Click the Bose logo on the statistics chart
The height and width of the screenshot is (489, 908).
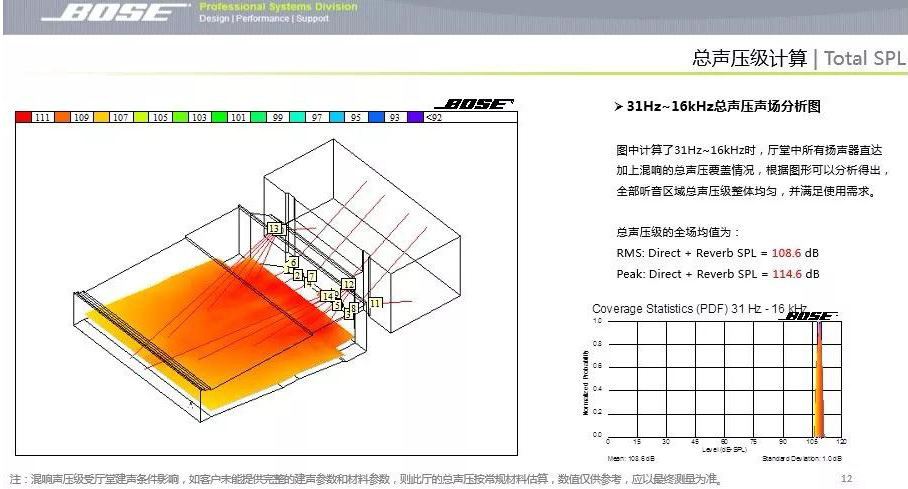(x=810, y=316)
